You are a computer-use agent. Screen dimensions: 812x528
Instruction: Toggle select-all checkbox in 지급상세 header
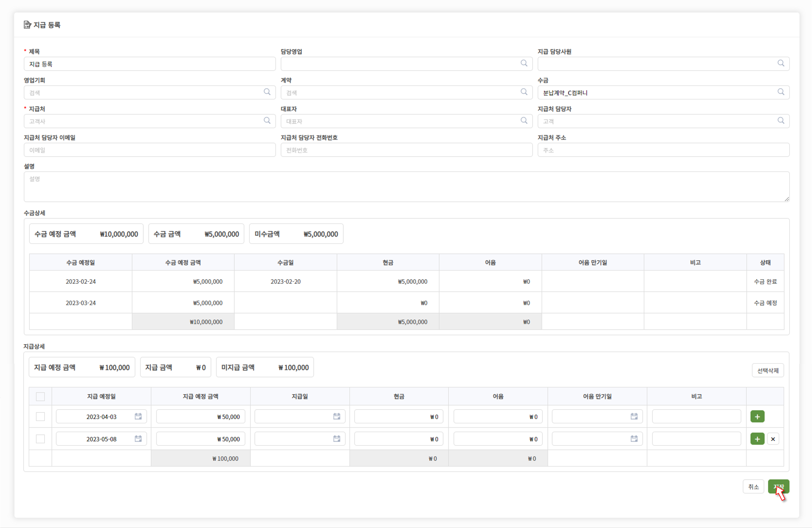coord(40,396)
